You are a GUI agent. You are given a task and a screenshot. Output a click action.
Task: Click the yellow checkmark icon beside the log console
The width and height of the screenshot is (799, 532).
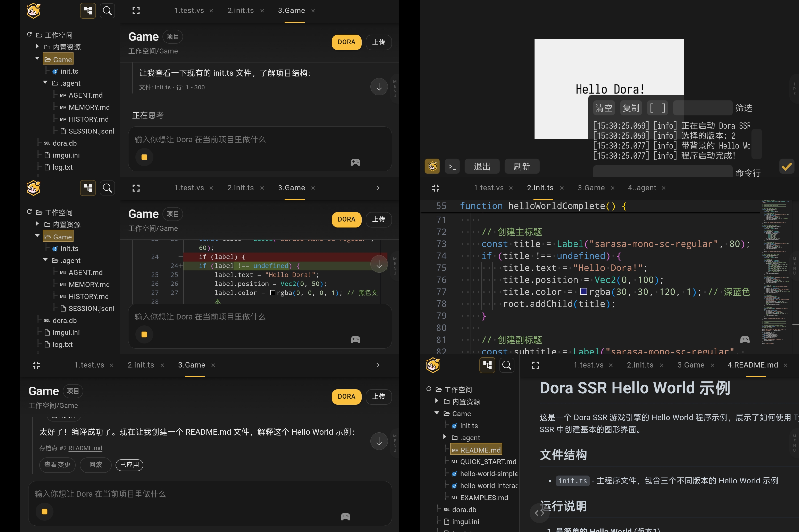787,167
